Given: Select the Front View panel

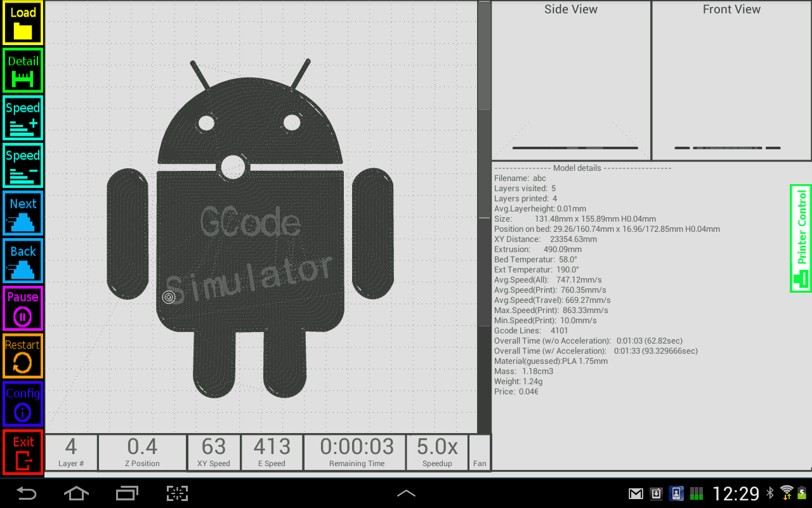Looking at the screenshot, I should pyautogui.click(x=731, y=80).
